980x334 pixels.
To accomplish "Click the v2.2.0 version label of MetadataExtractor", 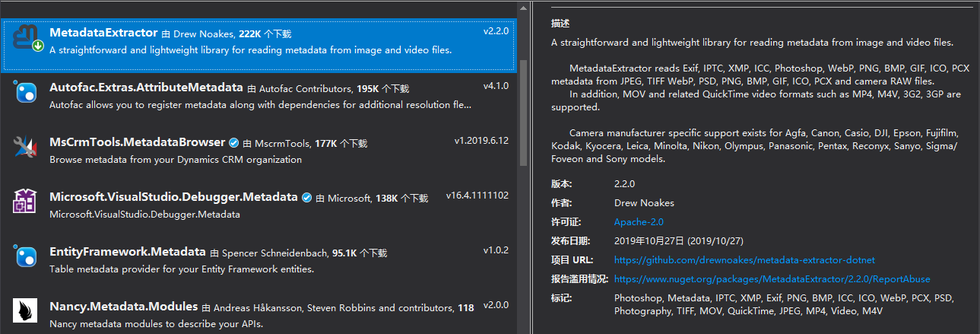I will pyautogui.click(x=496, y=32).
